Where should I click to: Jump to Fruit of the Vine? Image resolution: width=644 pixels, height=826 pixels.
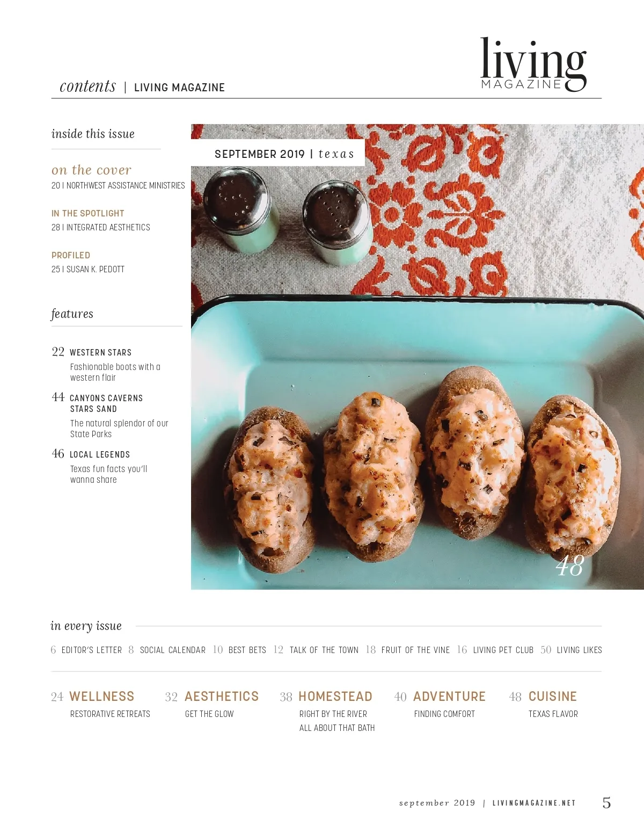point(416,650)
